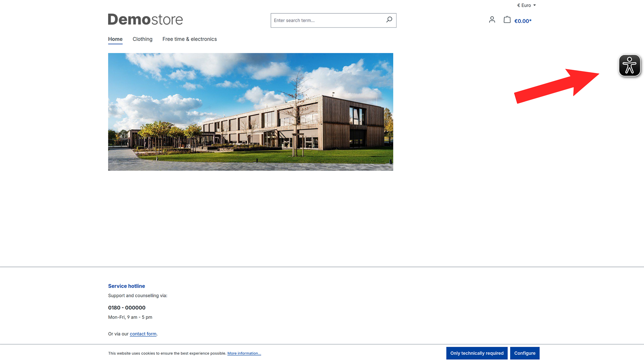644x362 pixels.
Task: Open the shopping cart icon
Action: click(x=507, y=20)
